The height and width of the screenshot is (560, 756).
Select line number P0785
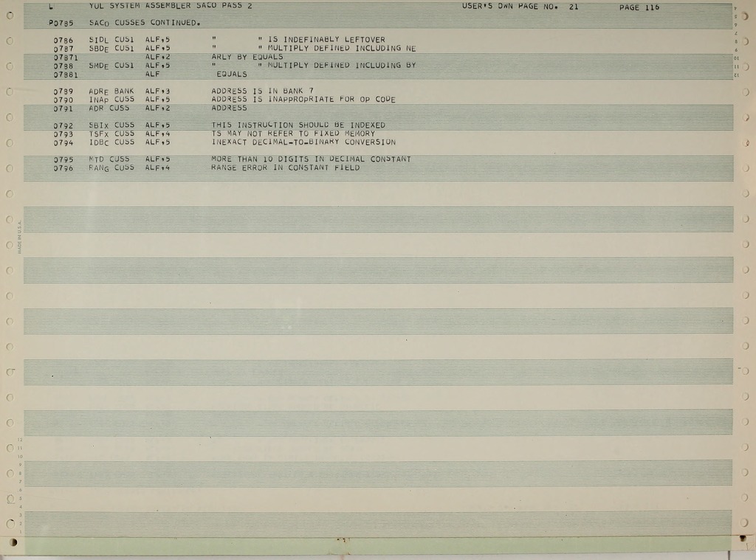tap(61, 23)
